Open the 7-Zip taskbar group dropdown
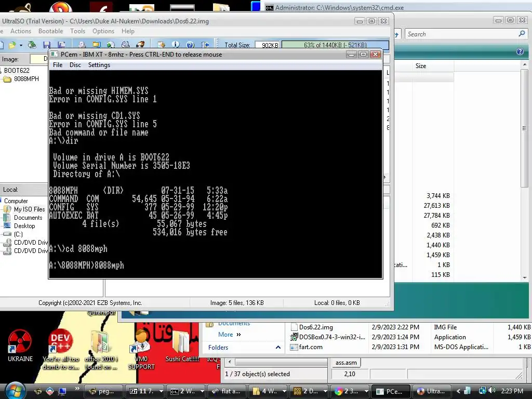 (161, 391)
